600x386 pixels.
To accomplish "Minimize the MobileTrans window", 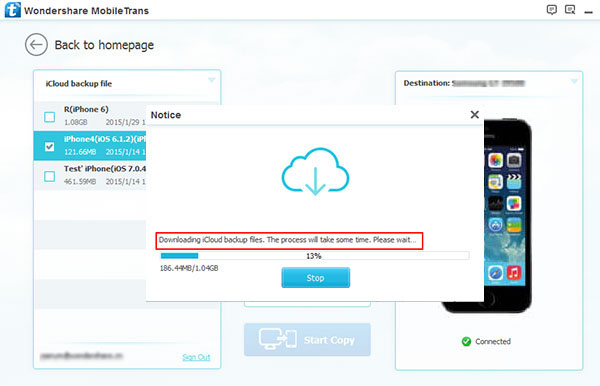I will click(589, 12).
